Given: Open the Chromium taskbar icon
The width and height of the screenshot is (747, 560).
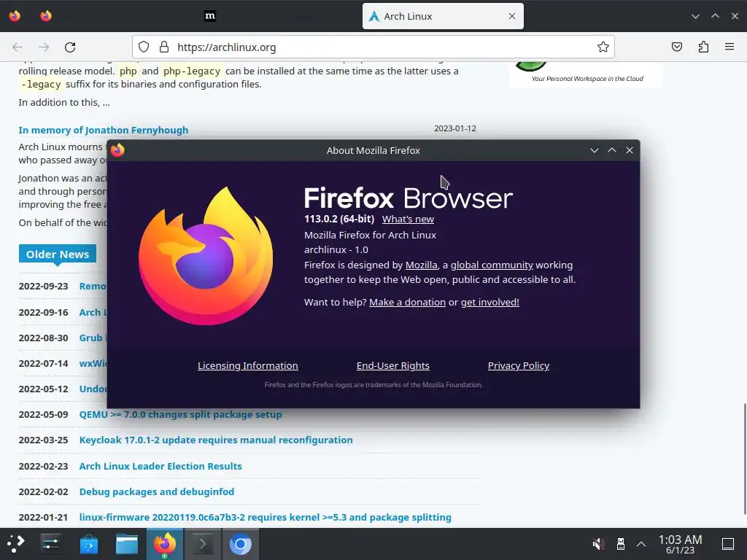Looking at the screenshot, I should 241,544.
